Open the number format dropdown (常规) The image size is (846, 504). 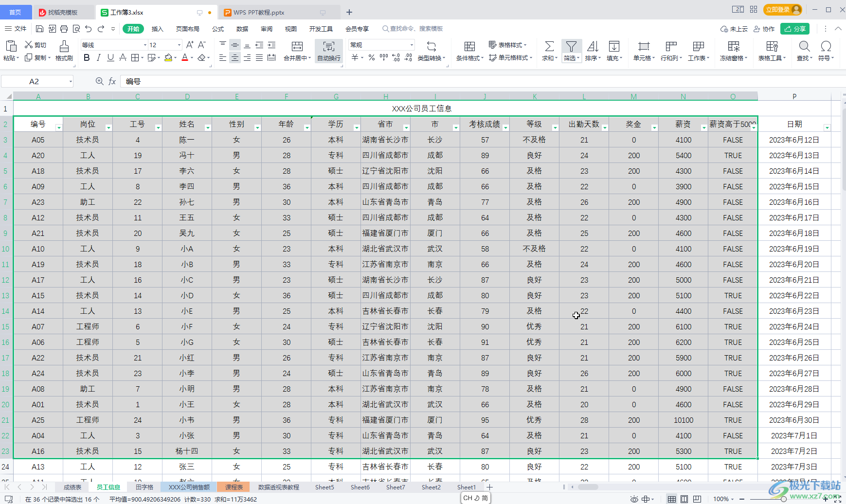point(412,45)
